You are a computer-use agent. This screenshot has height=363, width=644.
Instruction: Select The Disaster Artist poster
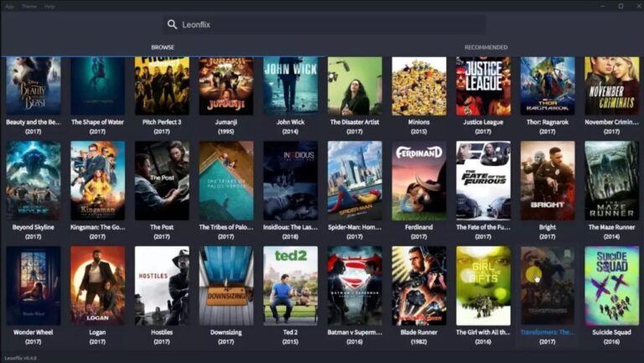tap(355, 86)
